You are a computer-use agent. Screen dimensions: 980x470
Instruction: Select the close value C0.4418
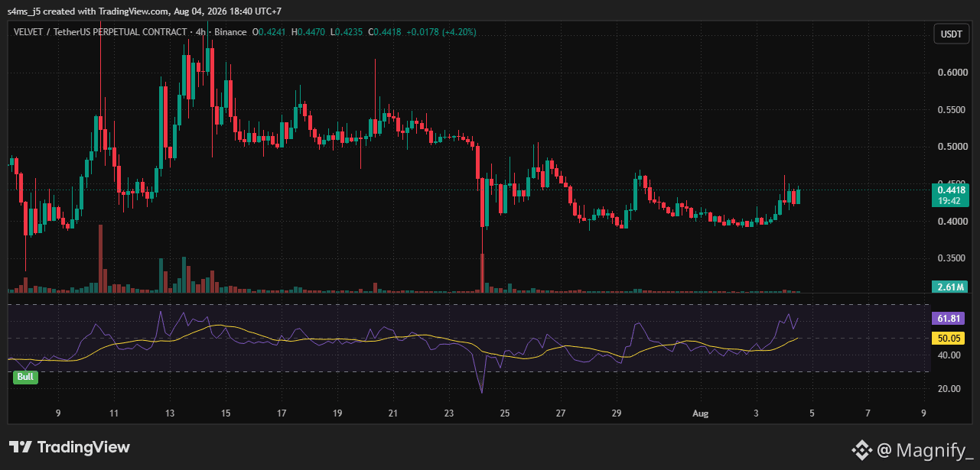pyautogui.click(x=383, y=32)
